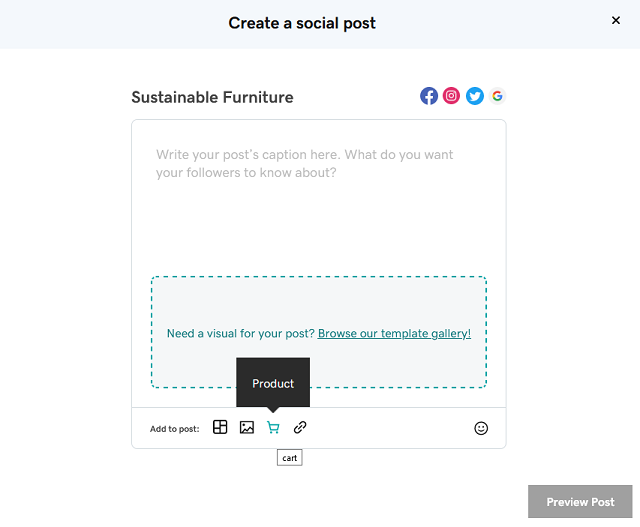Insert a link with the chain icon
640x527 pixels.
pyautogui.click(x=300, y=428)
